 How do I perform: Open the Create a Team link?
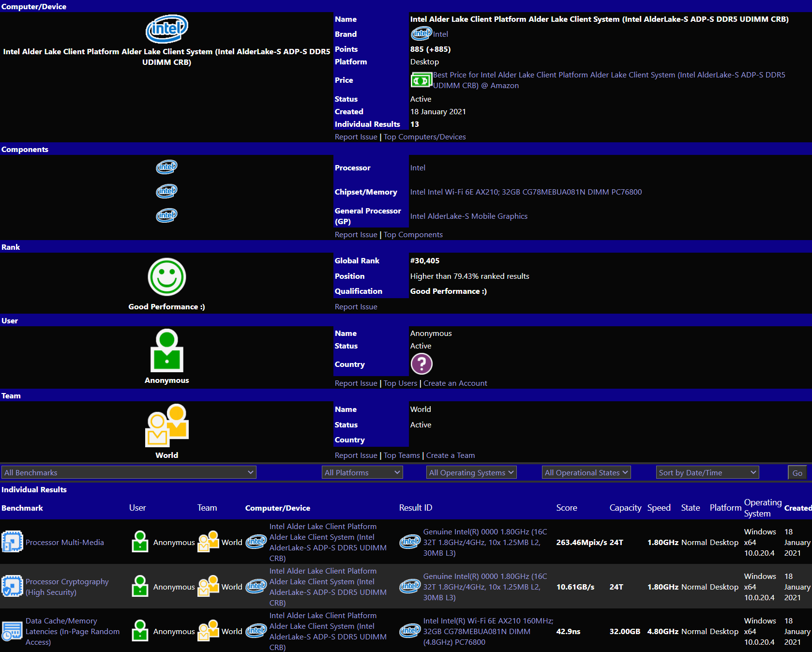(x=451, y=455)
